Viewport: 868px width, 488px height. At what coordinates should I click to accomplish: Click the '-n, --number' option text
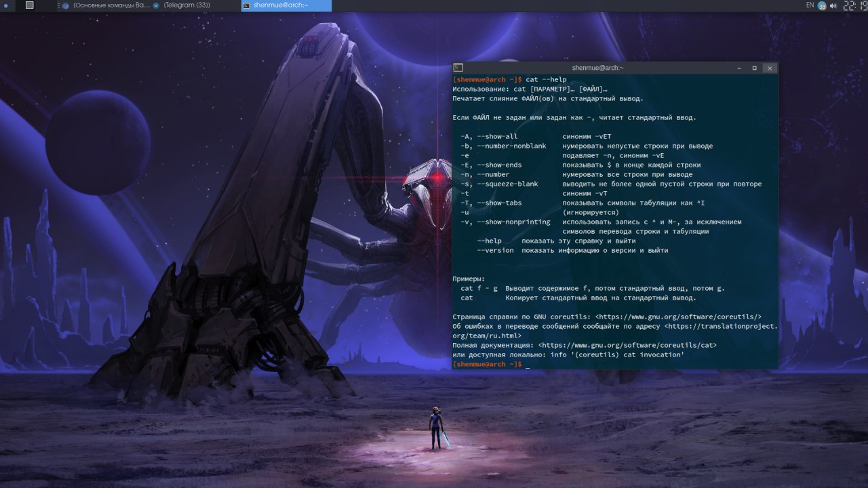point(485,174)
